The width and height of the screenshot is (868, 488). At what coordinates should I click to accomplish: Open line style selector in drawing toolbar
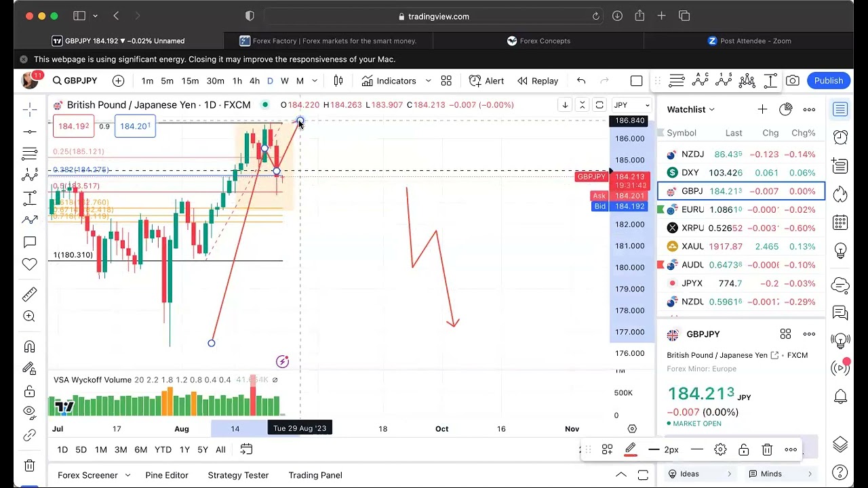(x=696, y=449)
